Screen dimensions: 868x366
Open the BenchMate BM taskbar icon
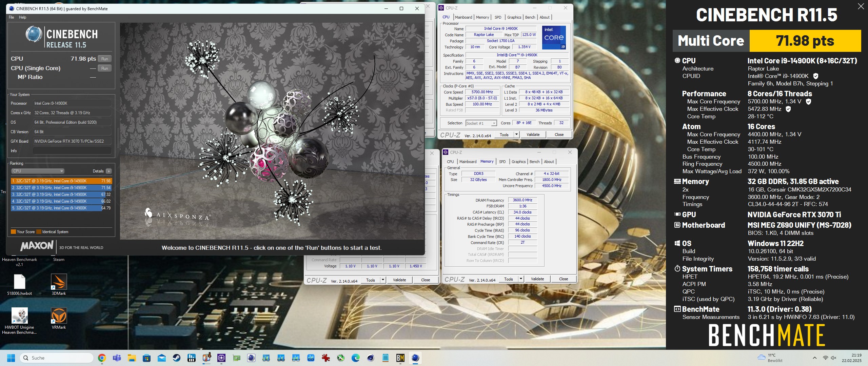400,358
